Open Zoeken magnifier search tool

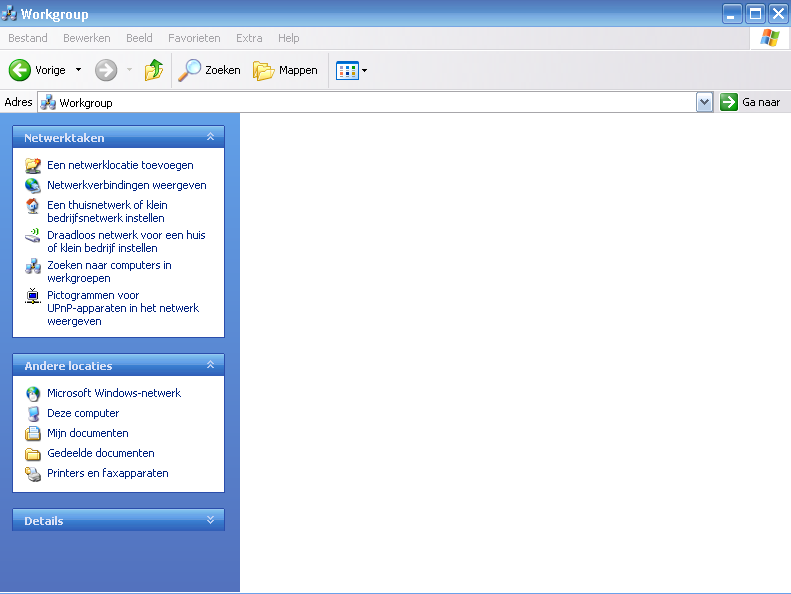pyautogui.click(x=190, y=70)
